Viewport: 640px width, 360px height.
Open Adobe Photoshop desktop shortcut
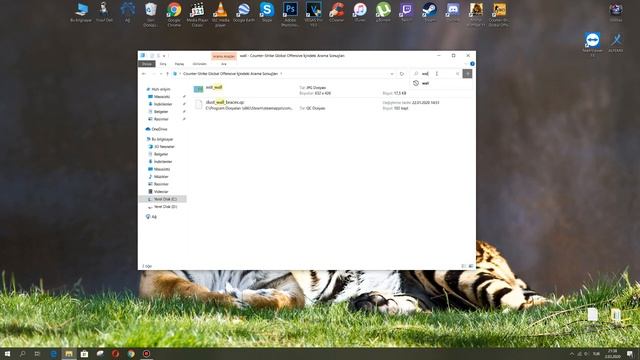290,13
